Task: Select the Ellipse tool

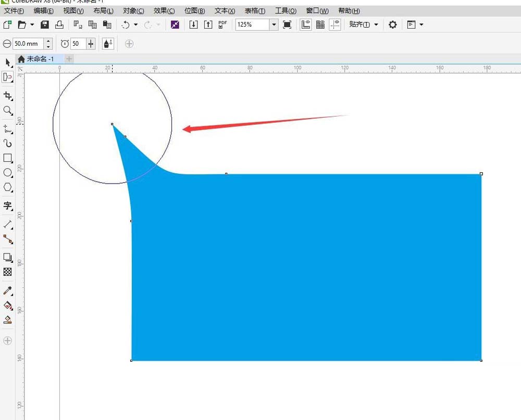Action: click(x=8, y=173)
